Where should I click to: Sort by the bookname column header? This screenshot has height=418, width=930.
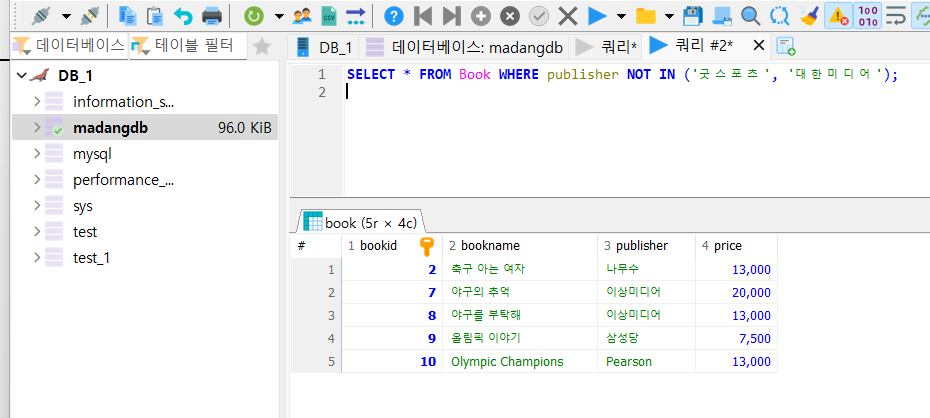(x=520, y=245)
